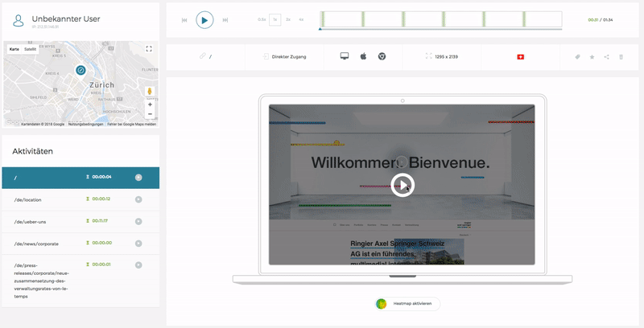Set playback speed to 0.5x
Image resolution: width=644 pixels, height=328 pixels.
click(x=262, y=19)
